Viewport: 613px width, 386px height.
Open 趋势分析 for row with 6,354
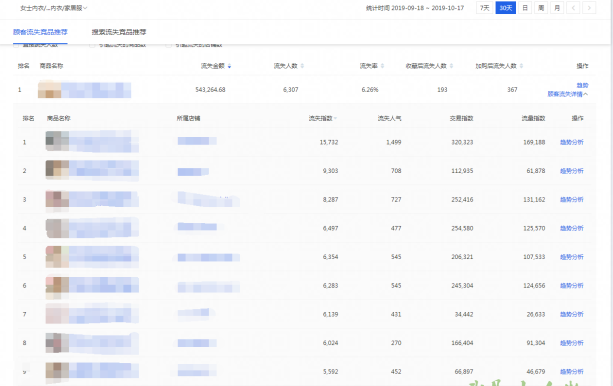coord(572,257)
